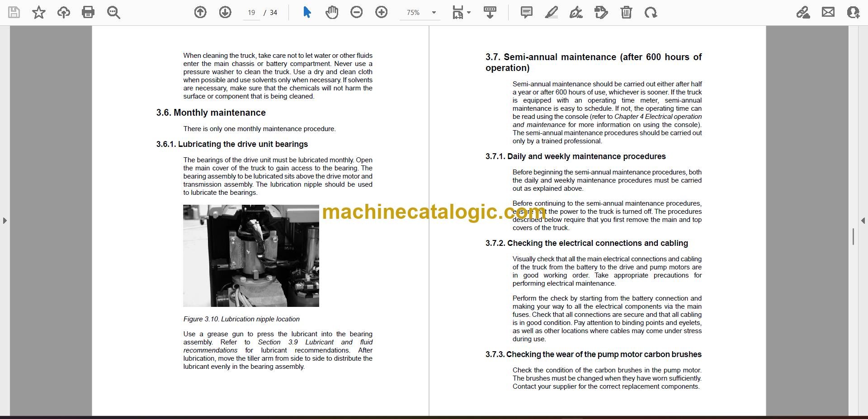
Task: Zoom in with plus button
Action: coord(382,12)
